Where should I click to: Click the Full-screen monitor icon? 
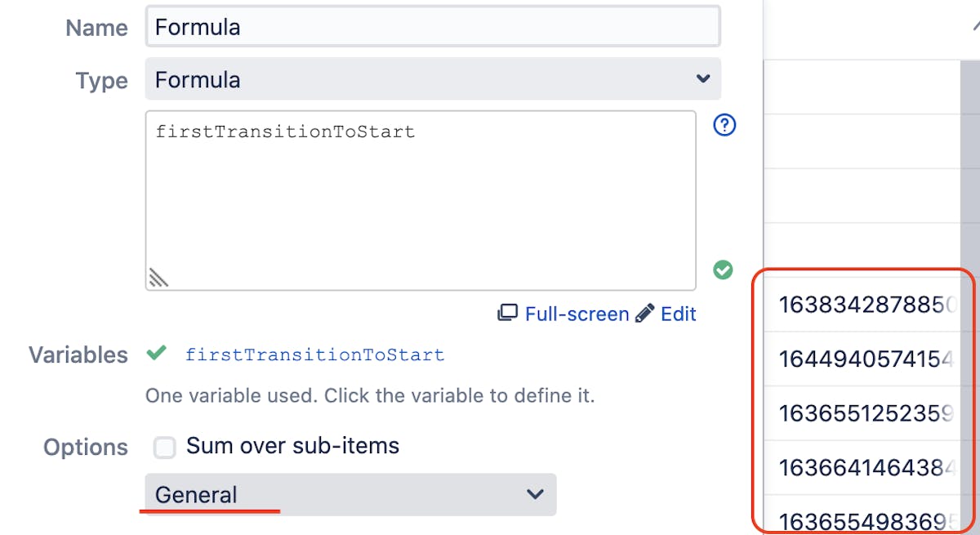pyautogui.click(x=510, y=313)
